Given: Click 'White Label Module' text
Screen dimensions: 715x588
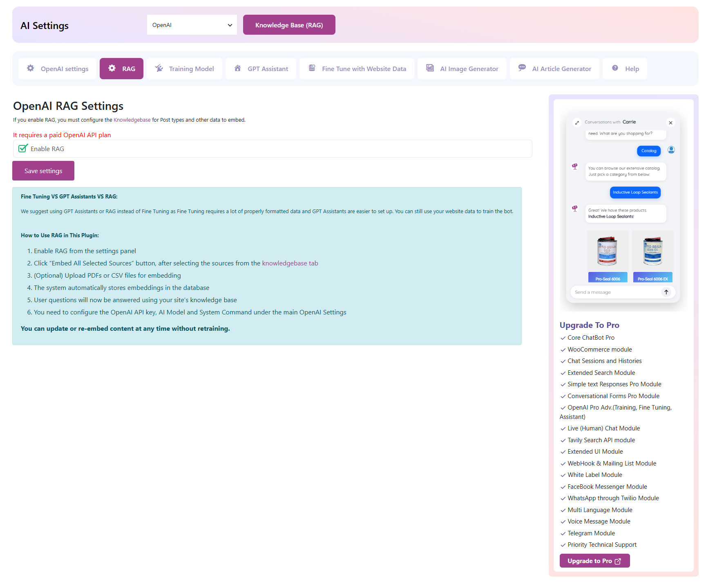Looking at the screenshot, I should click(594, 475).
